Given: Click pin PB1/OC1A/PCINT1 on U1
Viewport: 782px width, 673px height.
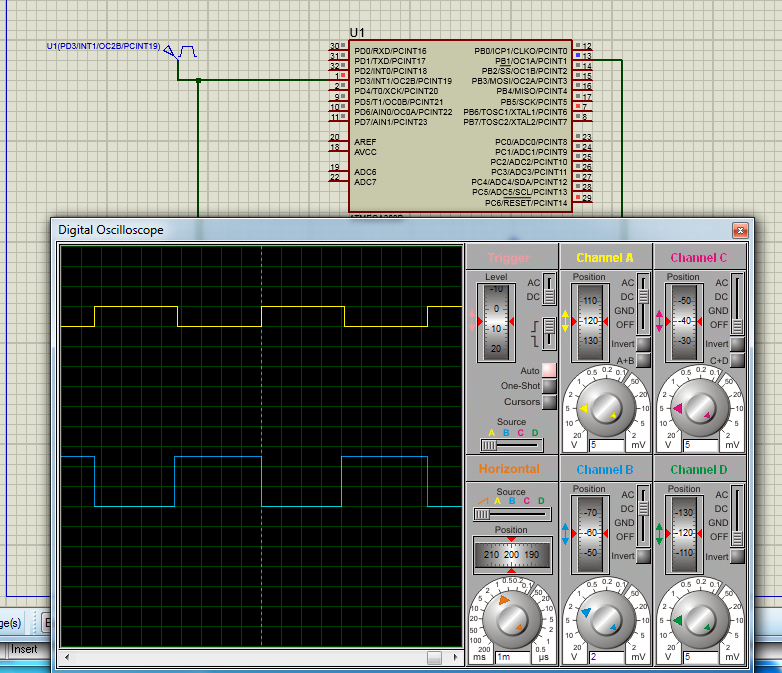Looking at the screenshot, I should click(x=531, y=61).
